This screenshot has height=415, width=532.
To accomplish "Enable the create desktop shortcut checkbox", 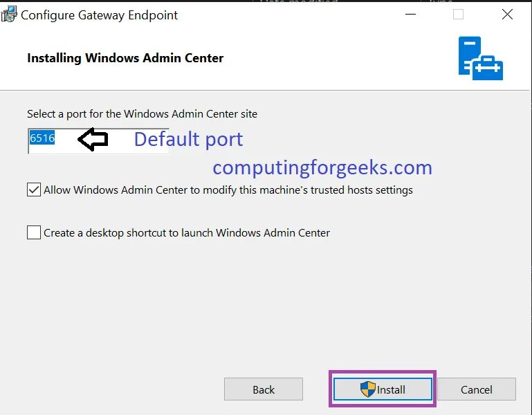I will click(x=34, y=233).
